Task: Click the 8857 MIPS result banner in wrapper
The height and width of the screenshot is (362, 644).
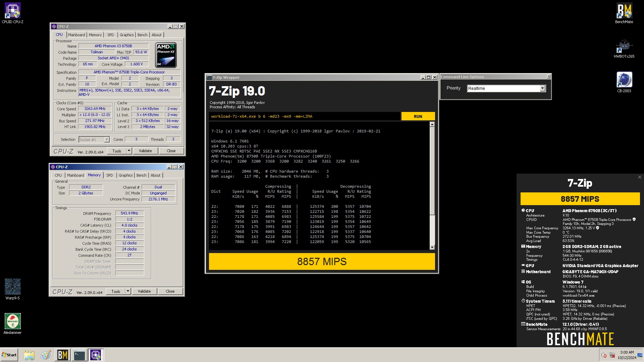Action: click(x=322, y=261)
